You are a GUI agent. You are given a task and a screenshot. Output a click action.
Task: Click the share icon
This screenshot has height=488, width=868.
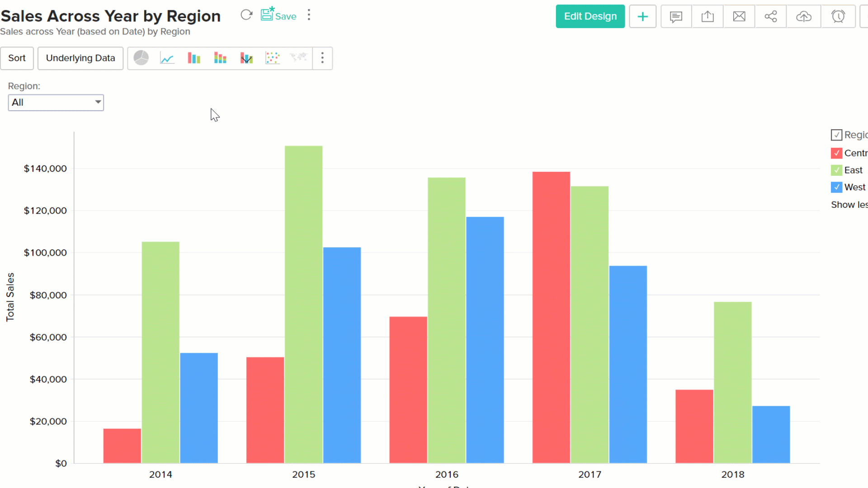(771, 17)
